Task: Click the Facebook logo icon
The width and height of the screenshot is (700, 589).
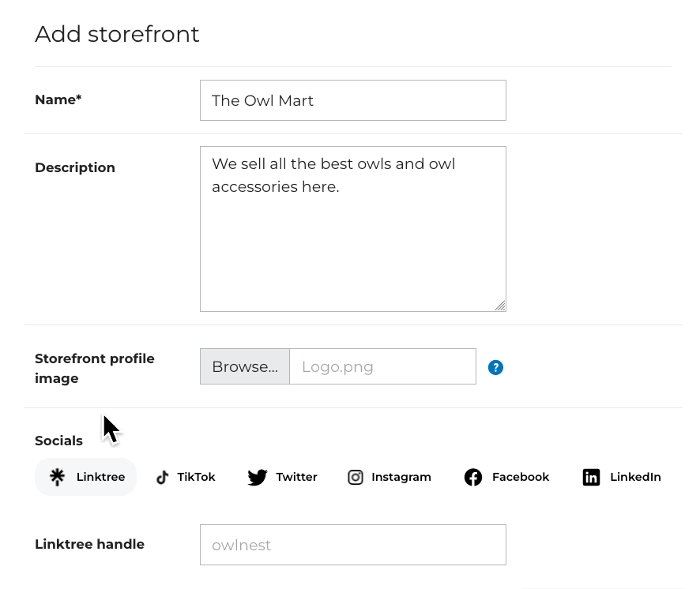Action: tap(473, 477)
